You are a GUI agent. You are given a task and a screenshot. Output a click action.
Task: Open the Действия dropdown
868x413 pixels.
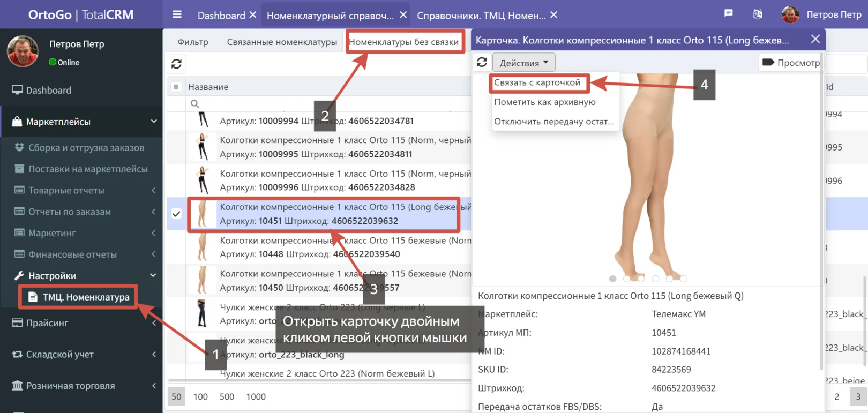(523, 63)
